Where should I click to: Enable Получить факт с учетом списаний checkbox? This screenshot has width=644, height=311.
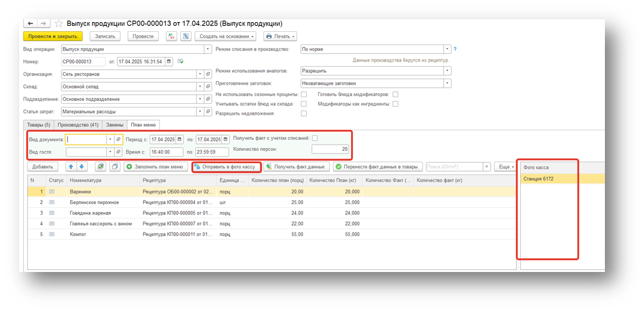(x=315, y=138)
